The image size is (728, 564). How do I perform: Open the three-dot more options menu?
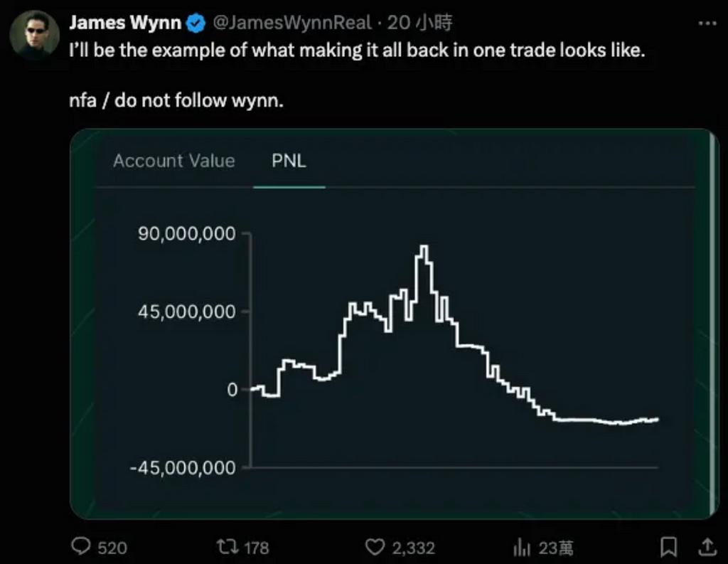tap(707, 23)
